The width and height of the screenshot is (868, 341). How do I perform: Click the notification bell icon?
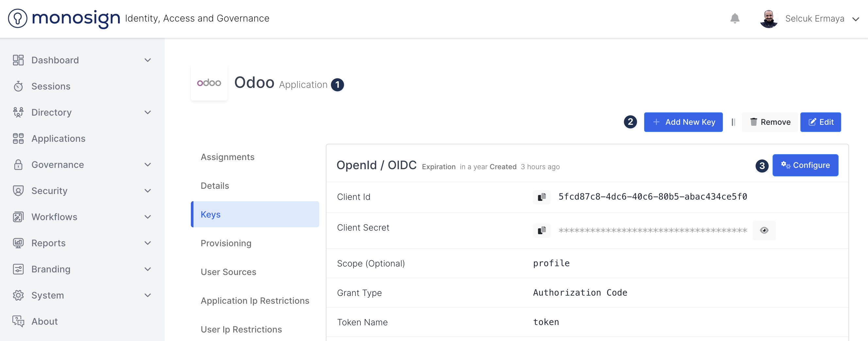735,19
